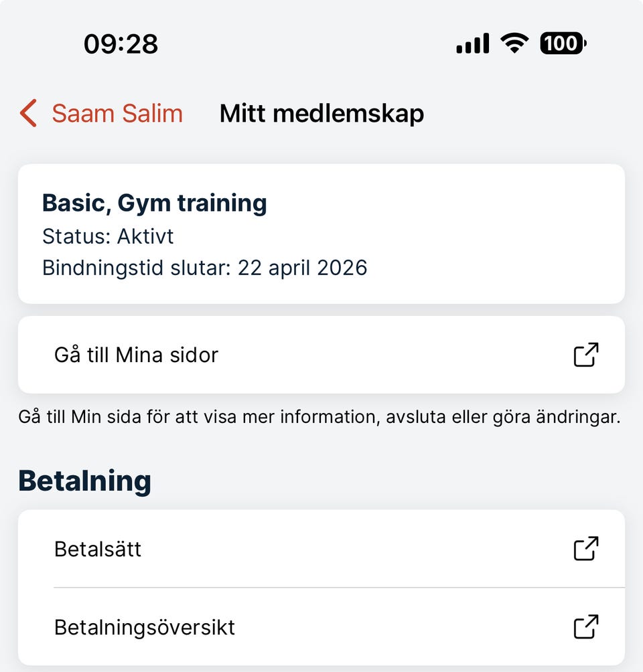The width and height of the screenshot is (643, 672).
Task: Click the 22 april 2026 date
Action: [x=303, y=268]
